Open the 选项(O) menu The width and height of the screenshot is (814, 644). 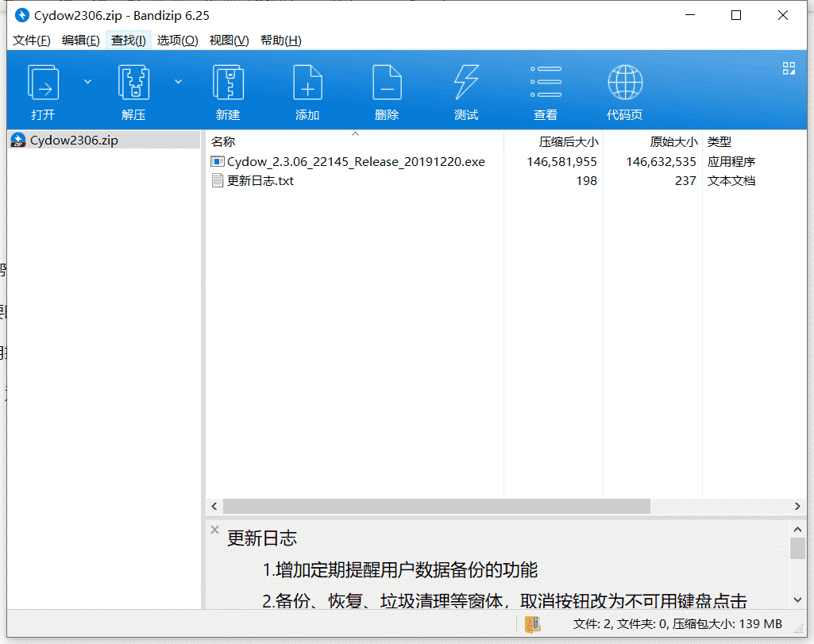[x=178, y=40]
